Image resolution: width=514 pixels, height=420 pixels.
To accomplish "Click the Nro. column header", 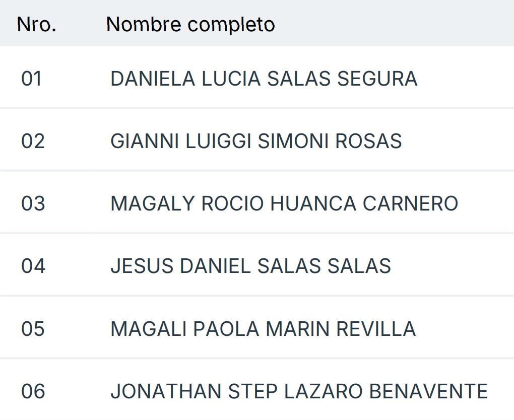I will pos(36,24).
